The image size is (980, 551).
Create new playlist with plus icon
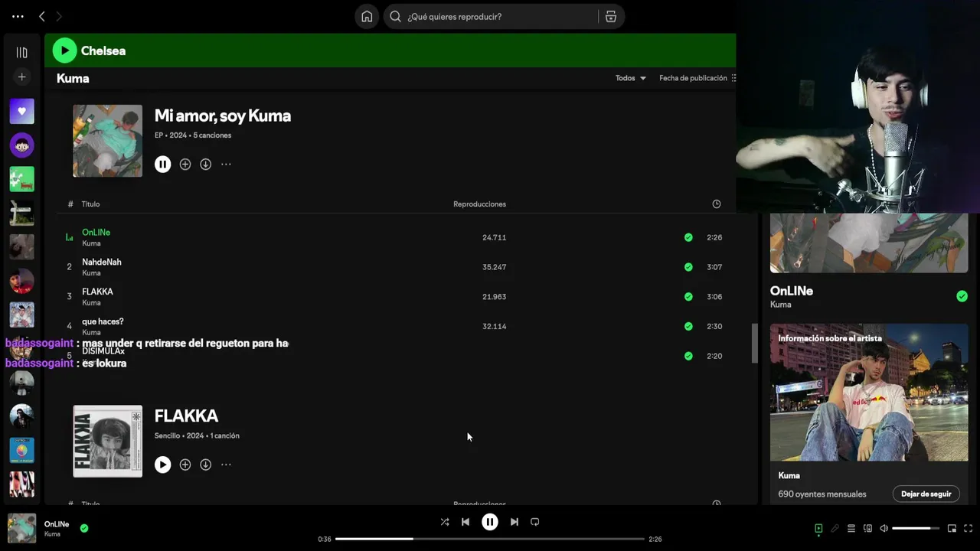pos(21,77)
